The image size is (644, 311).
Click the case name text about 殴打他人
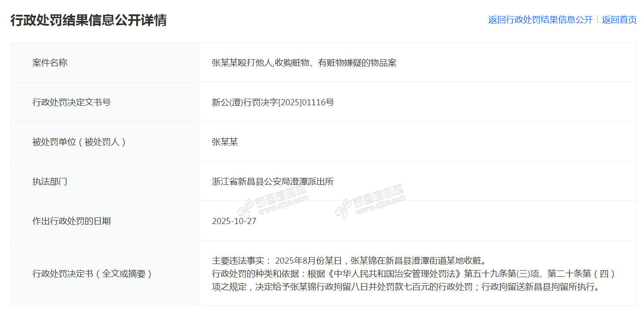[304, 63]
